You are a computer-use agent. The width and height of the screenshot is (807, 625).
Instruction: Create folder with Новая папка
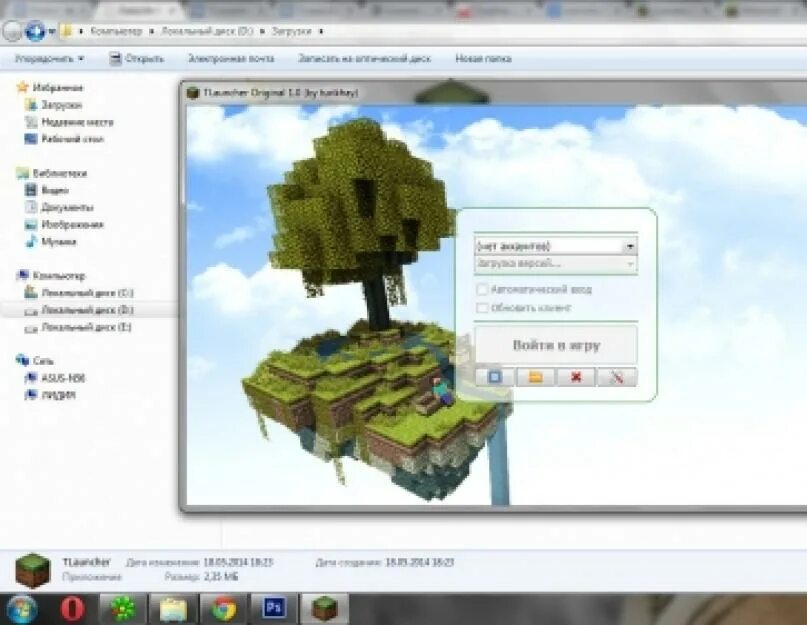pos(483,59)
